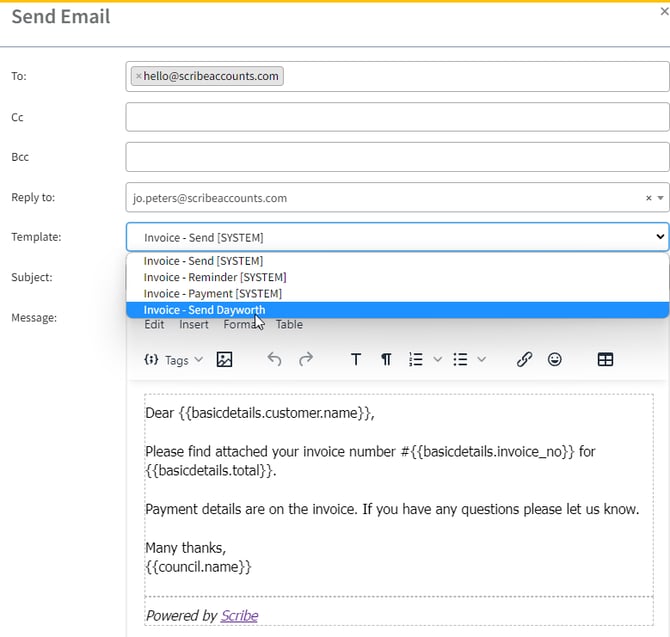Expand numbered list style options arrow
The width and height of the screenshot is (670, 637).
pyautogui.click(x=438, y=360)
